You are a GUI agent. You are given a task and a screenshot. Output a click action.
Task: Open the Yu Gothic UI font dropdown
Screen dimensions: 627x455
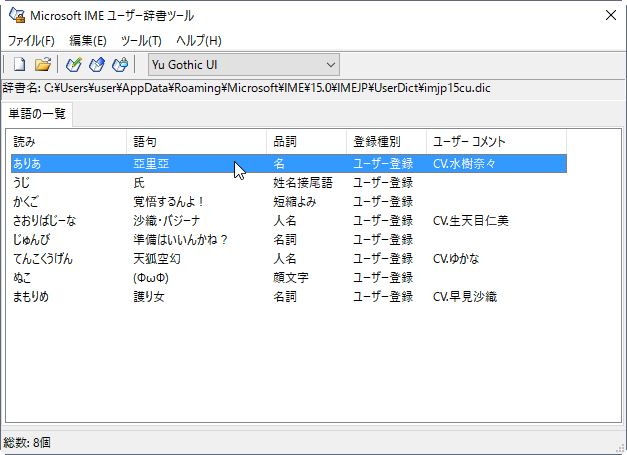[244, 65]
